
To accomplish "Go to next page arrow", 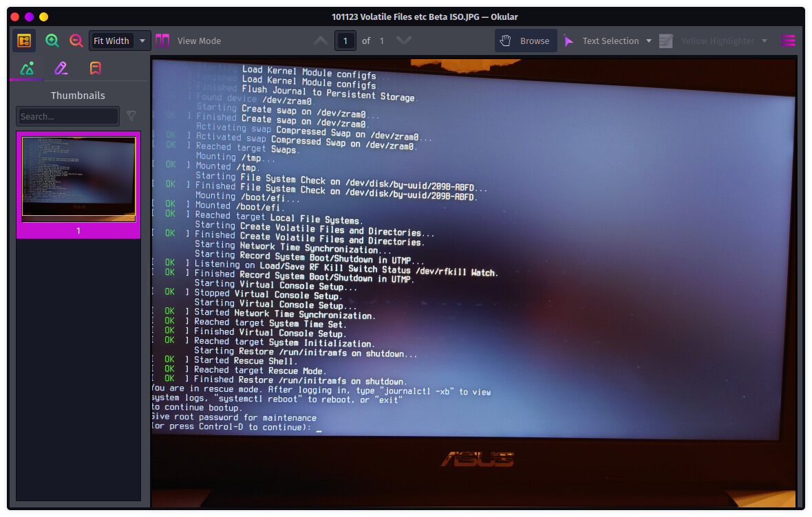I will tap(404, 41).
